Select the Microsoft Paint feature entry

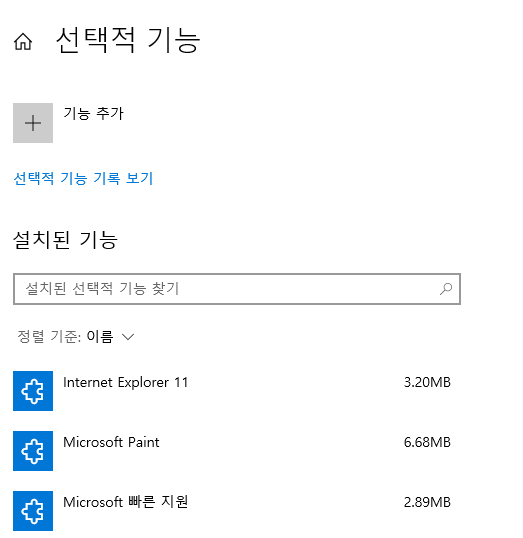coord(111,442)
